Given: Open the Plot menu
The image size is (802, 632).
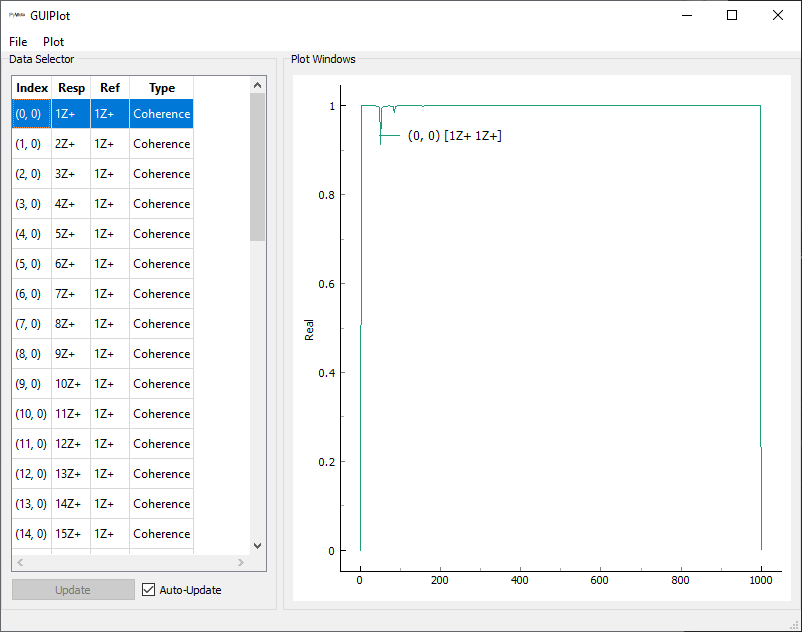Looking at the screenshot, I should [53, 42].
